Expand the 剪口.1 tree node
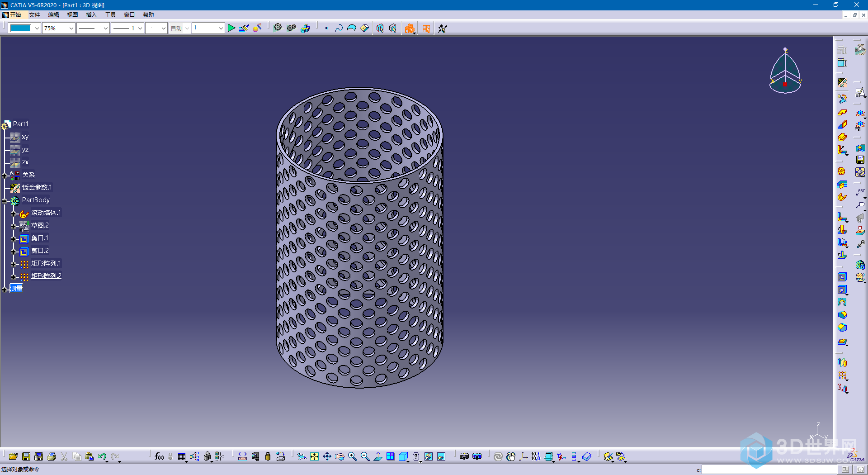 tap(14, 238)
